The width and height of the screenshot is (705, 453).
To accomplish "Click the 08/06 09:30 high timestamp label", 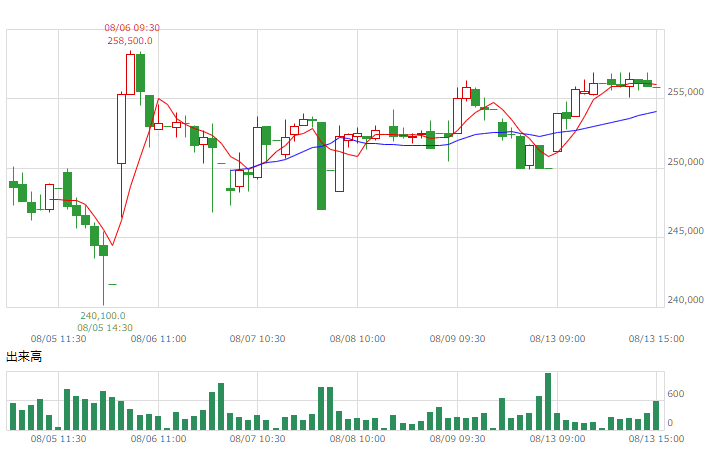I will coord(132,28).
